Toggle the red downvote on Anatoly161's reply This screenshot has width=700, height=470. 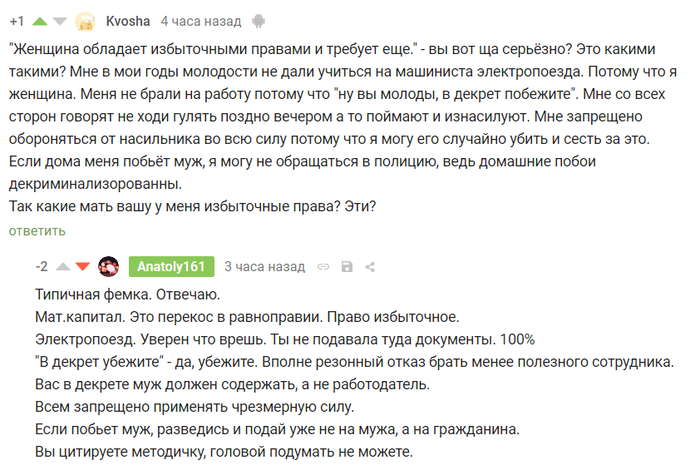(82, 267)
